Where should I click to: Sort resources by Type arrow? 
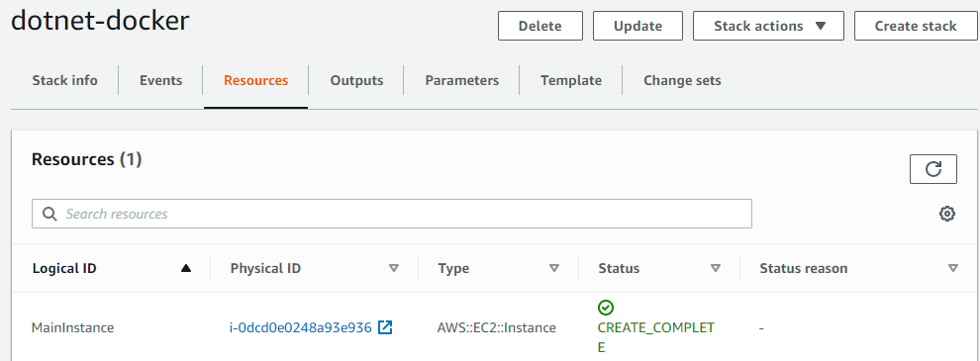(553, 269)
